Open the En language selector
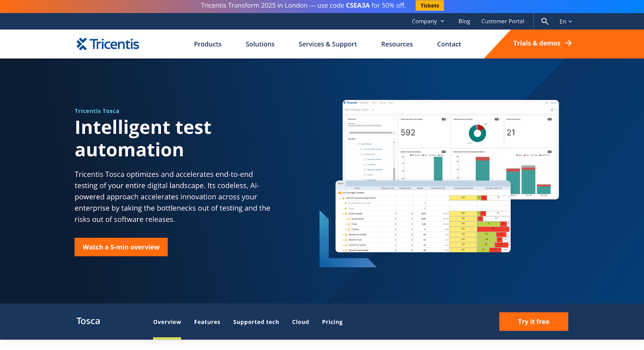Image resolution: width=644 pixels, height=350 pixels. coord(566,22)
